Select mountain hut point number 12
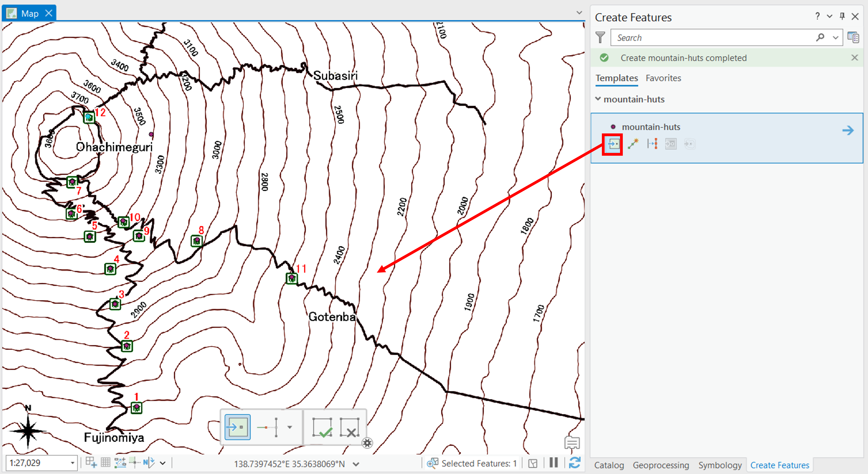Screen dimensions: 868x474 tap(89, 117)
